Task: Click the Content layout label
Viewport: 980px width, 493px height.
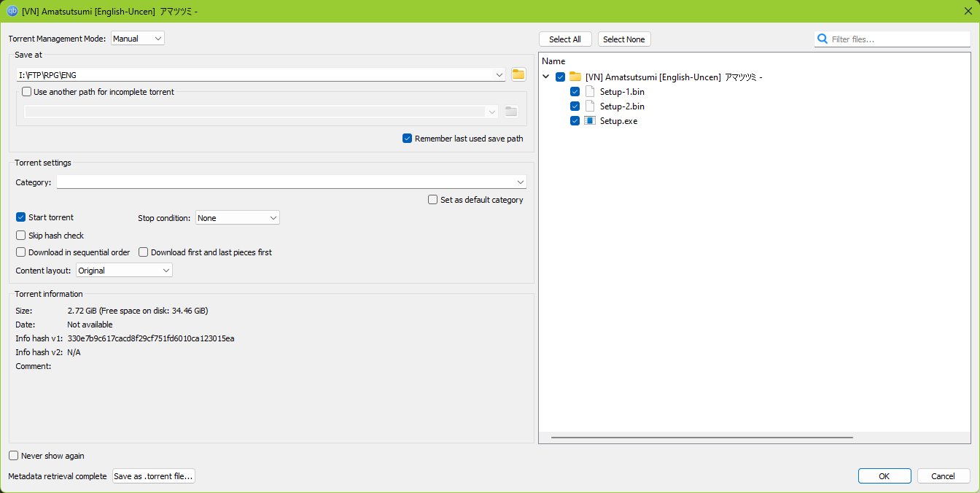Action: click(44, 271)
